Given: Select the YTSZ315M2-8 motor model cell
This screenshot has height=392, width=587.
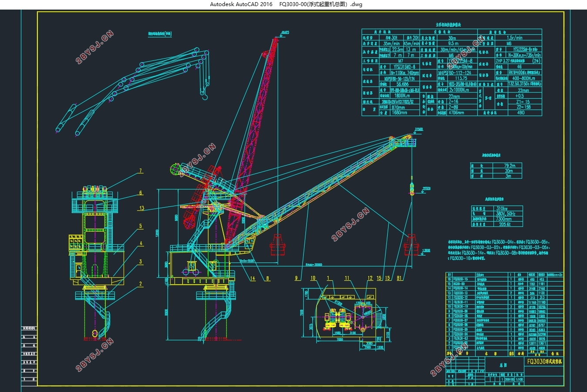Looking at the screenshot, I should point(405,66).
